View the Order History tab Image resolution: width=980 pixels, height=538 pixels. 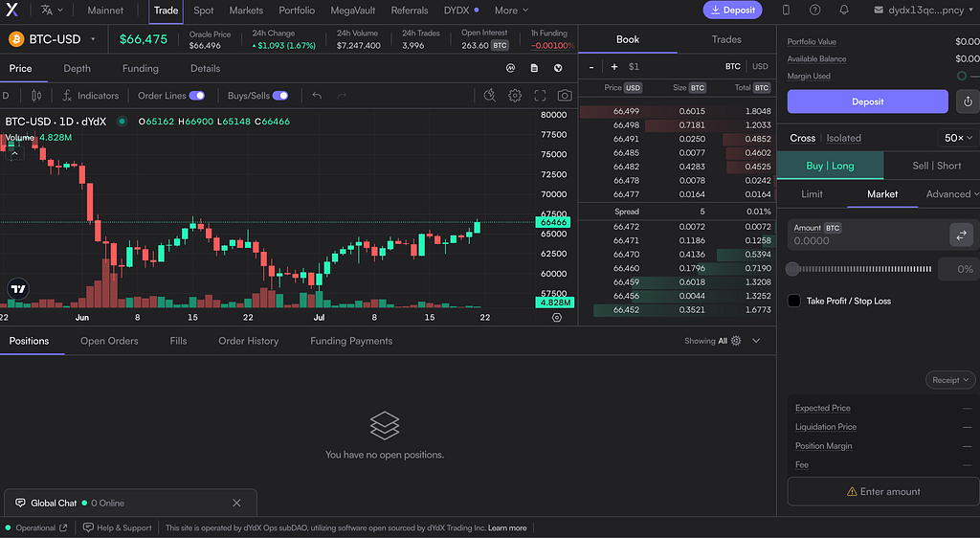click(248, 341)
